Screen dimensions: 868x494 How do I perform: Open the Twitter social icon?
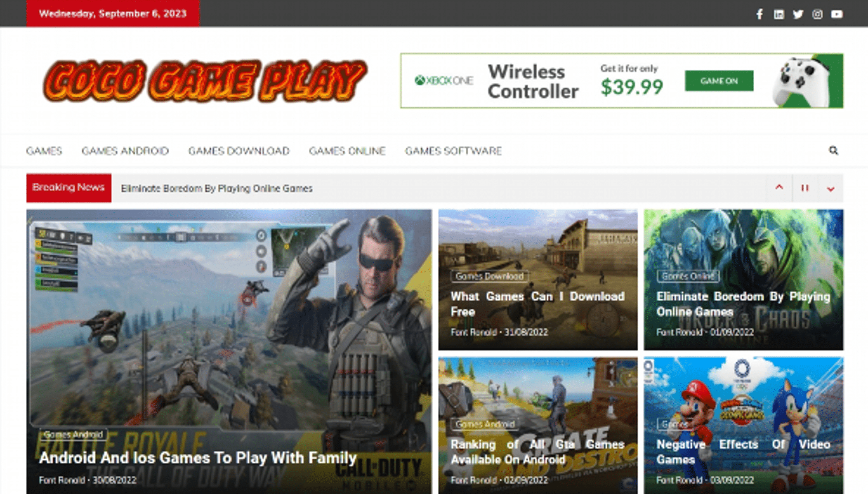coord(798,14)
